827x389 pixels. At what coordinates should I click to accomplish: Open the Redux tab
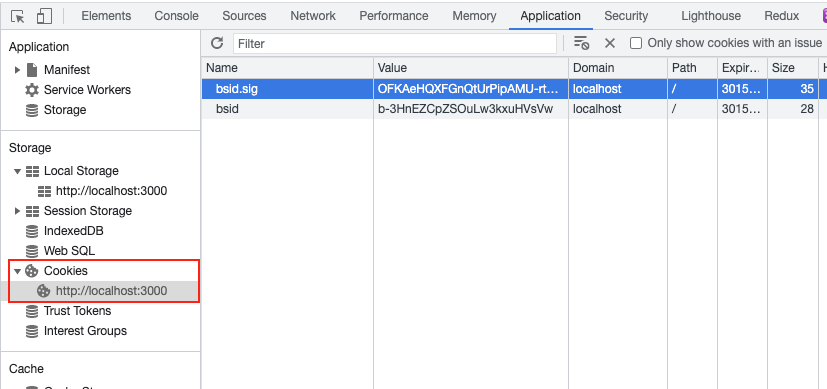782,16
